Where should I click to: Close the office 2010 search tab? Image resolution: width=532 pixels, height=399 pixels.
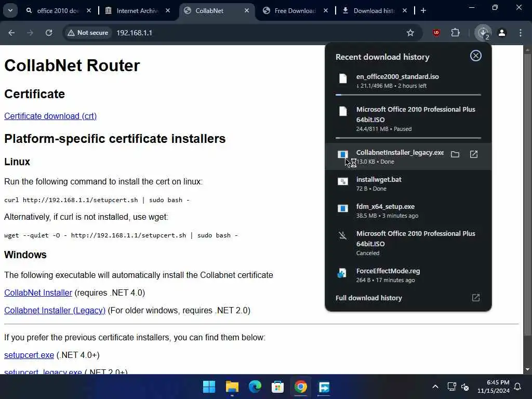click(x=88, y=10)
